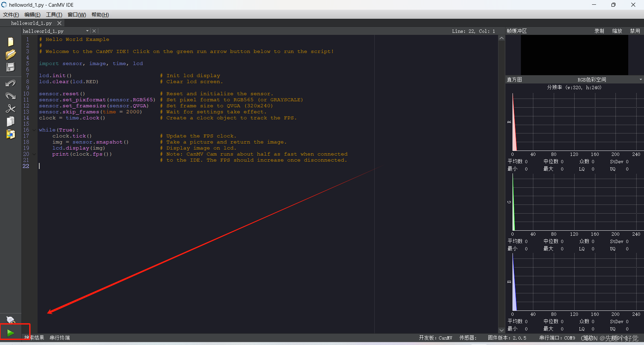Toggle 缩放 zoom for the frame buffer
Image resolution: width=644 pixels, height=345 pixels.
(x=617, y=31)
